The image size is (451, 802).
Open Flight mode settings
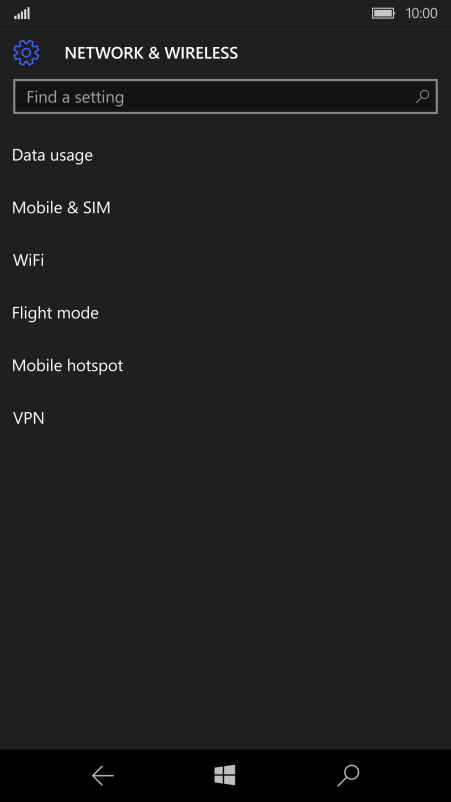(226, 313)
